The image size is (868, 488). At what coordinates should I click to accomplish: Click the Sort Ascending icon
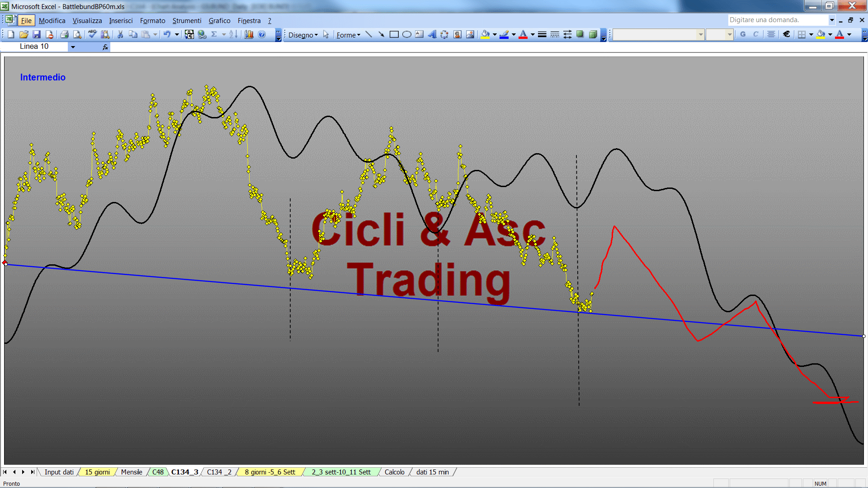tap(233, 34)
